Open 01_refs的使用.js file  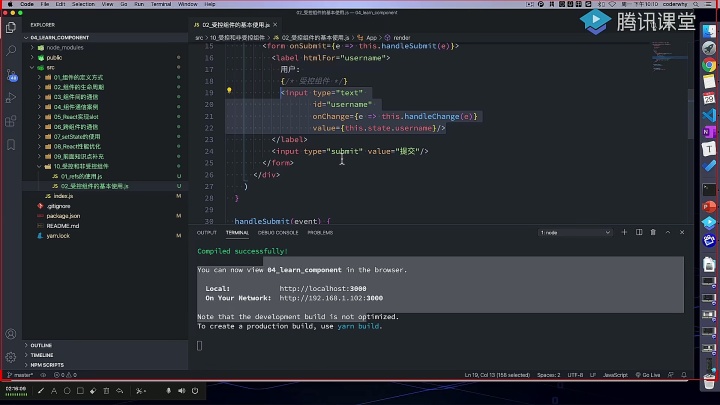pyautogui.click(x=81, y=176)
